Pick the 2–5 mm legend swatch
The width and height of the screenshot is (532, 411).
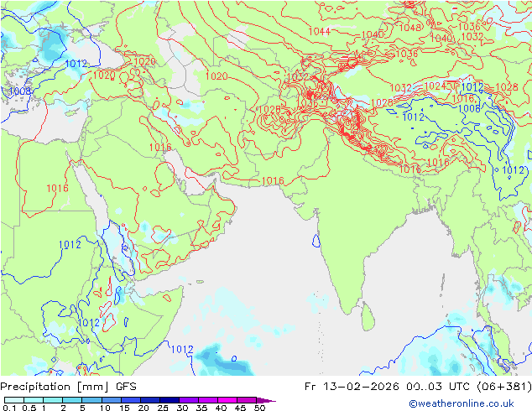(x=72, y=400)
